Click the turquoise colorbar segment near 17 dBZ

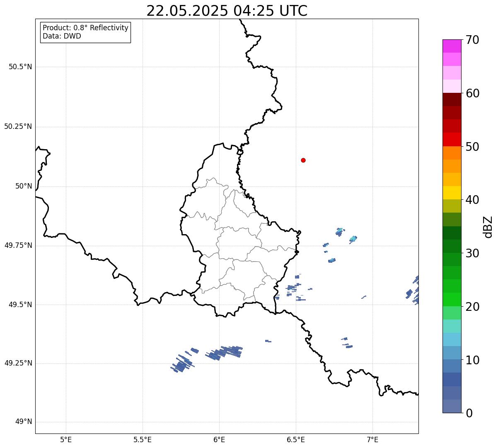452,326
